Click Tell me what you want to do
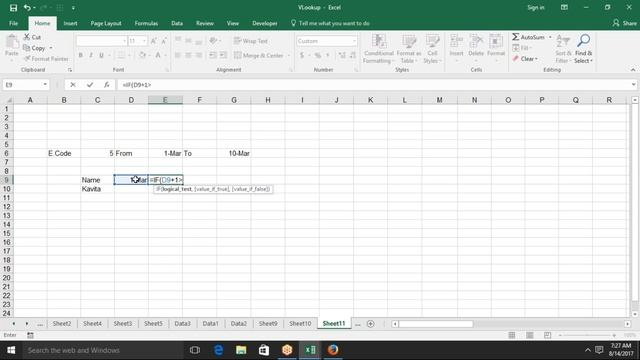The width and height of the screenshot is (640, 360). click(330, 23)
